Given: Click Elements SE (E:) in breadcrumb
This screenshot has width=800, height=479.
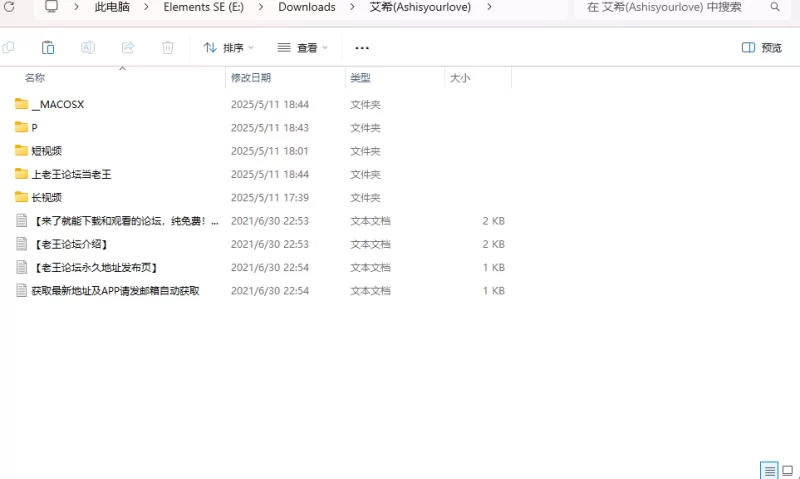Looking at the screenshot, I should (x=204, y=7).
